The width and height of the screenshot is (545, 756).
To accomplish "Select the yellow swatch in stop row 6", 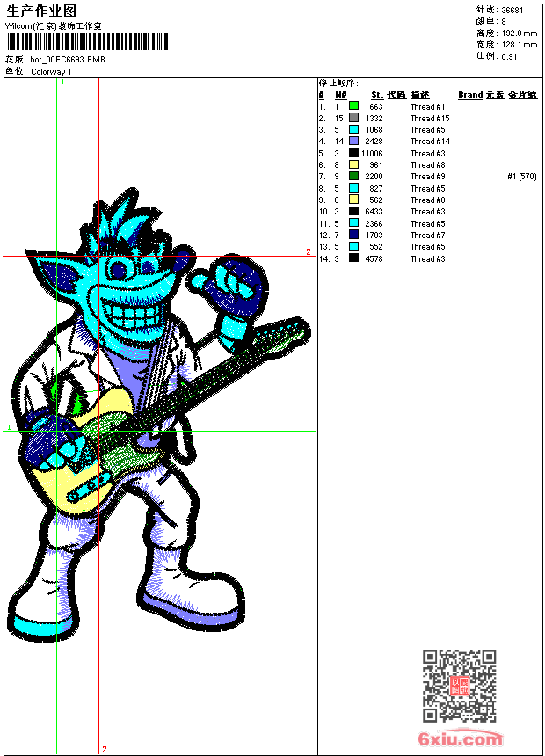I will coord(353,164).
